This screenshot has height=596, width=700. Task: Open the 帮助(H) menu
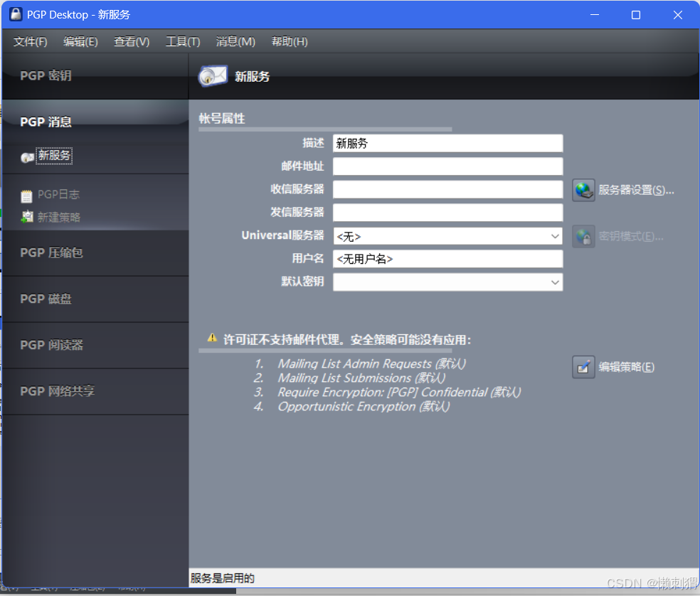(x=290, y=41)
